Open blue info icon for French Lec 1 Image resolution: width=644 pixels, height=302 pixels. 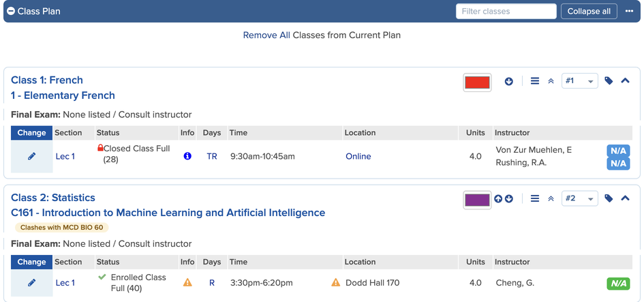(x=187, y=156)
